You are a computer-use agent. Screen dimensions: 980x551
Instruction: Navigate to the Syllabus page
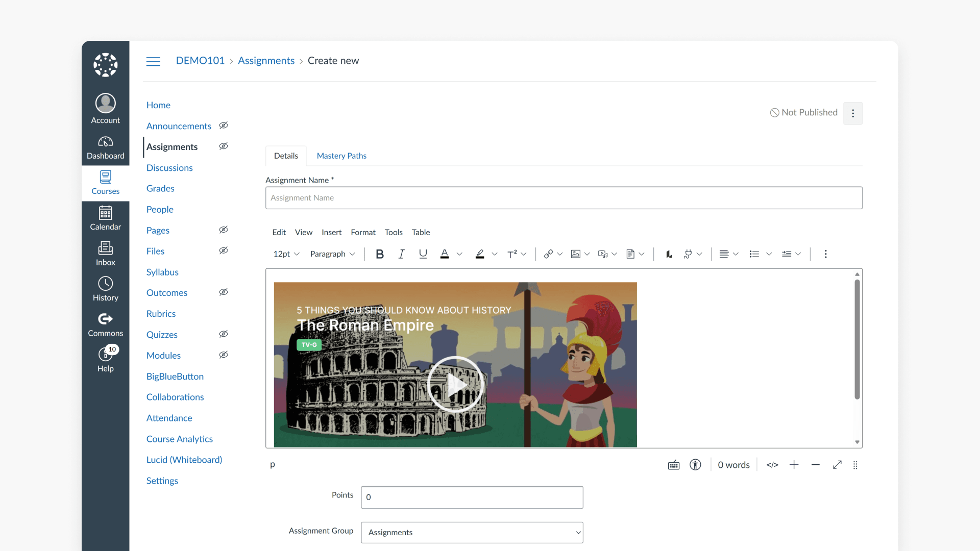(x=162, y=272)
